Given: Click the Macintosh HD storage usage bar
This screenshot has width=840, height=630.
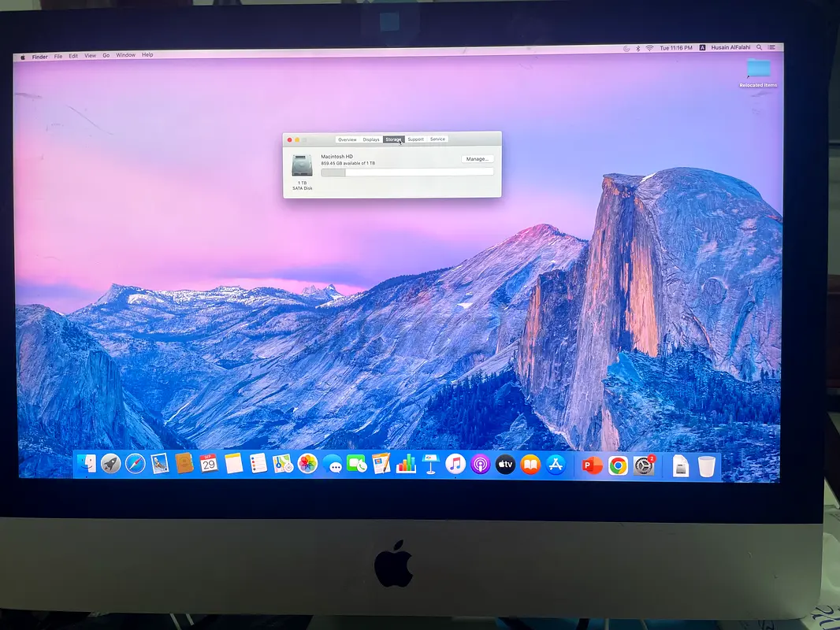Looking at the screenshot, I should pos(407,172).
